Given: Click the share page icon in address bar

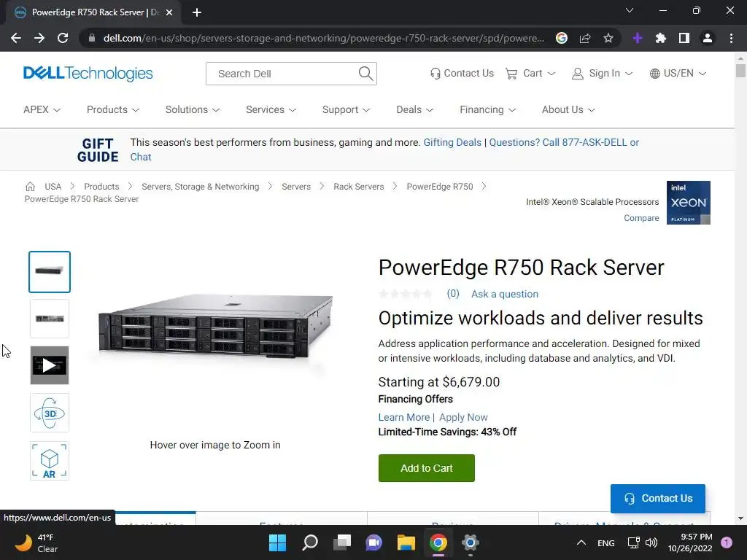Looking at the screenshot, I should tap(585, 38).
